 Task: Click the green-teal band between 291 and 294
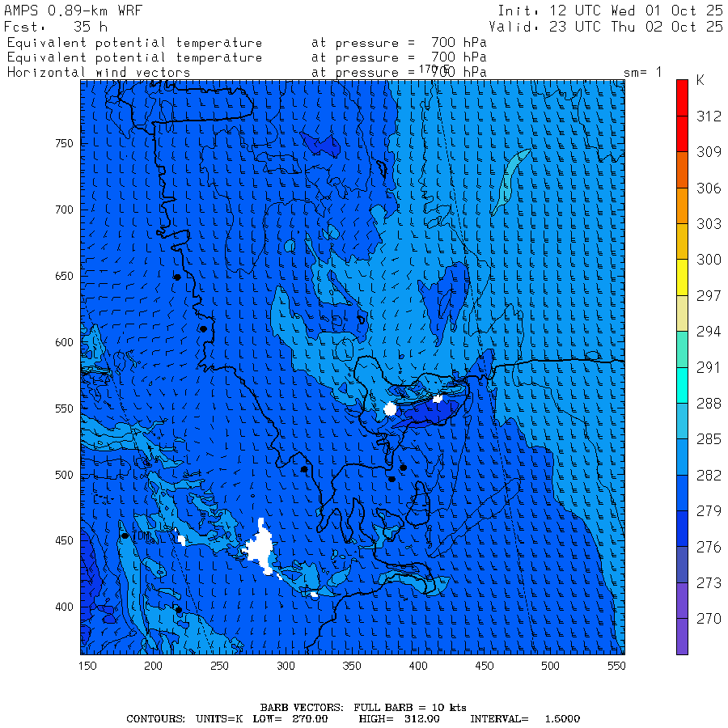(682, 349)
